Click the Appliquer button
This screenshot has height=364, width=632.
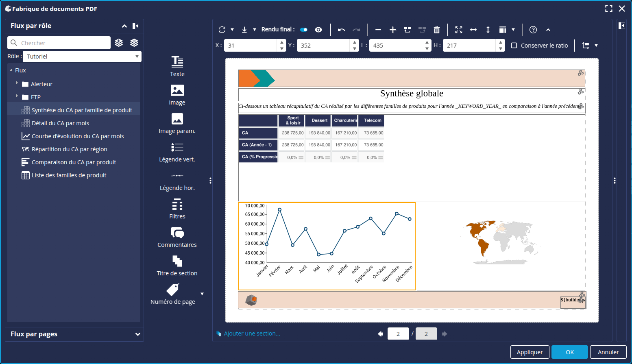530,352
